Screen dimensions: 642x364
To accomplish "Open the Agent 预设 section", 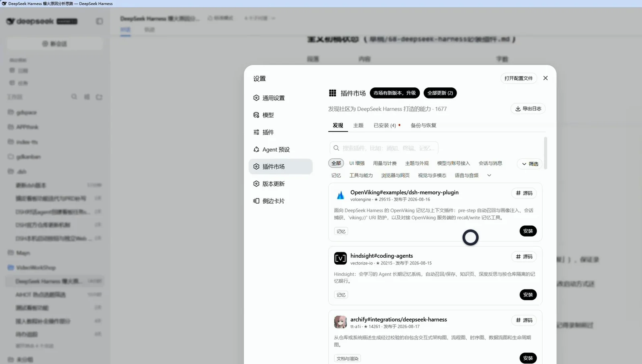I will point(280,150).
